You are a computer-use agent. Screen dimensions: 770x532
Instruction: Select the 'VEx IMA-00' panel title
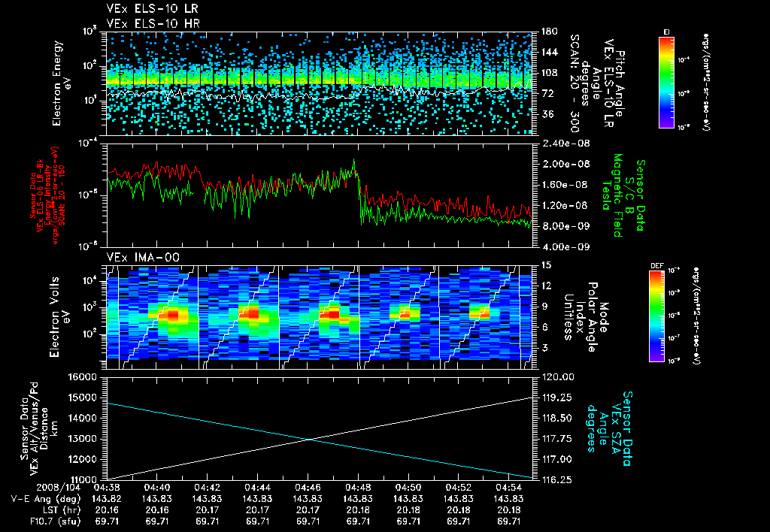[x=143, y=257]
